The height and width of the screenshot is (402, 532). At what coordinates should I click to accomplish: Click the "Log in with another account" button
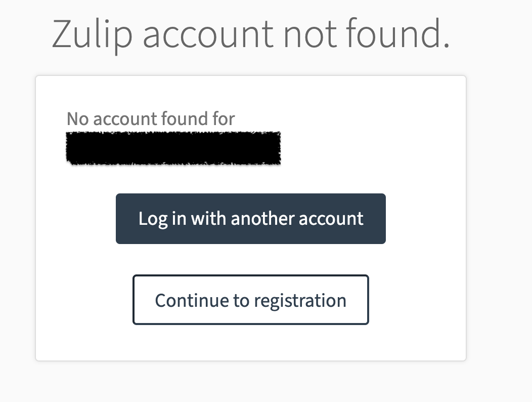coord(251,219)
